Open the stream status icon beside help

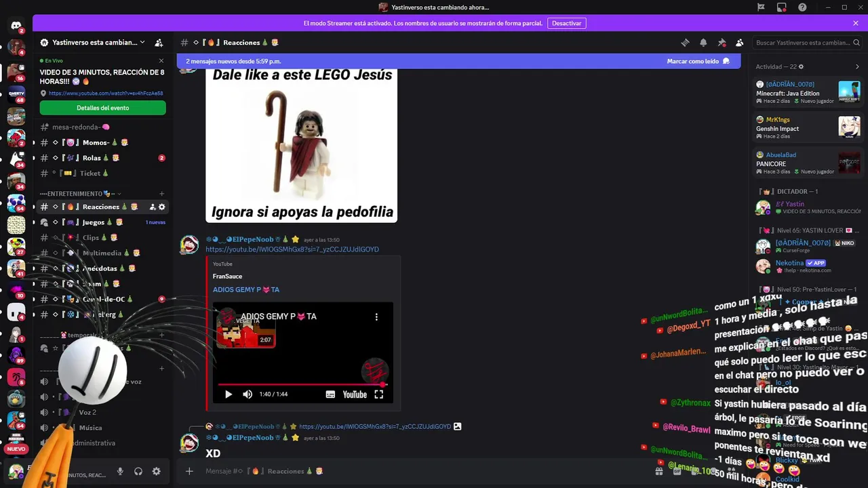tap(782, 7)
